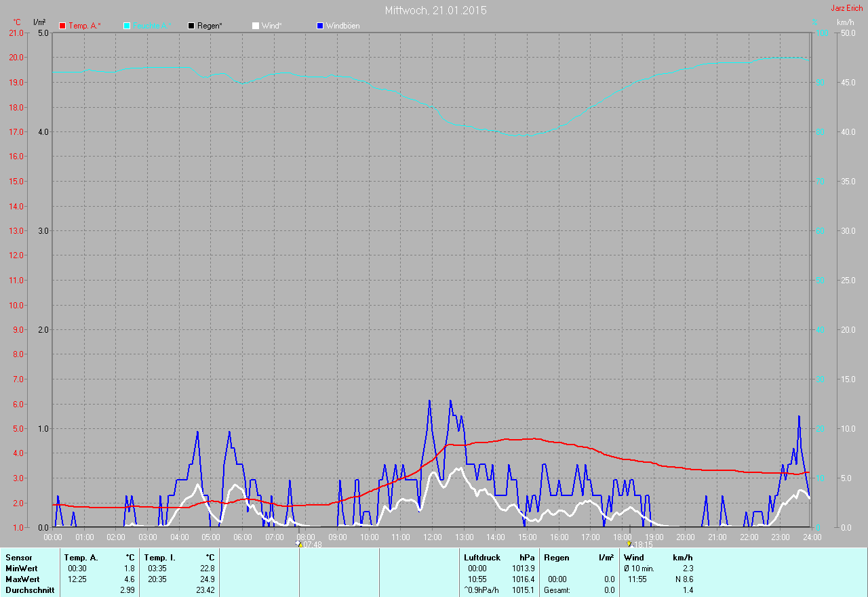This screenshot has height=597, width=868.
Task: Click the white Wind legend swatch
Action: coord(256,26)
